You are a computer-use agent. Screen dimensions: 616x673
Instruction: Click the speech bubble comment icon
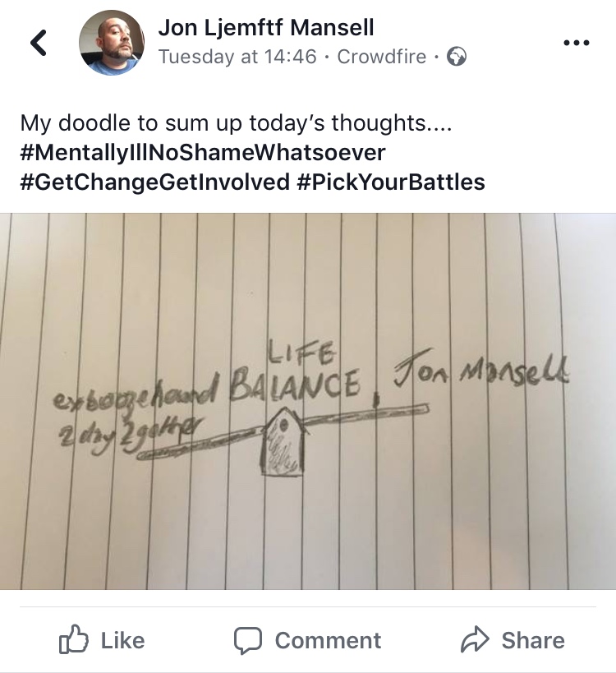247,640
